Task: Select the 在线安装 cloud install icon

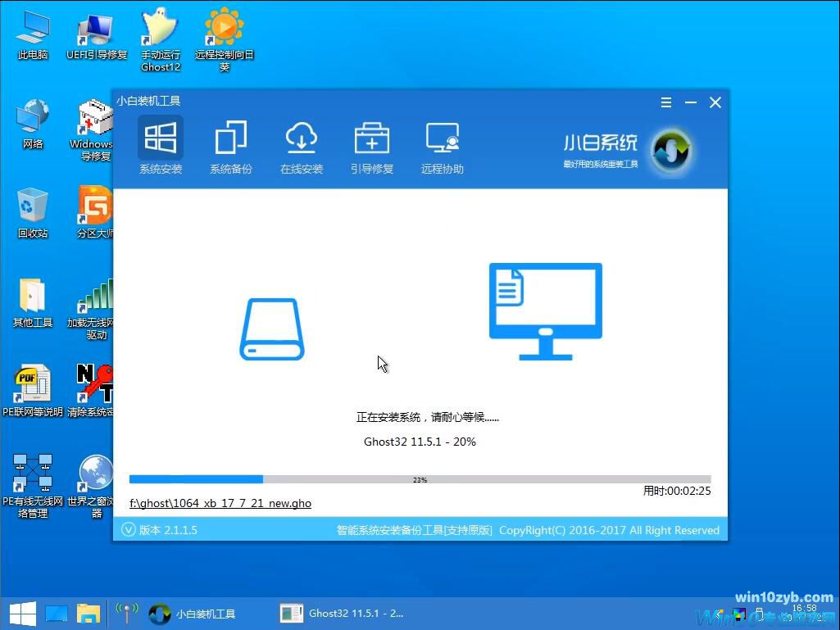Action: tap(302, 146)
